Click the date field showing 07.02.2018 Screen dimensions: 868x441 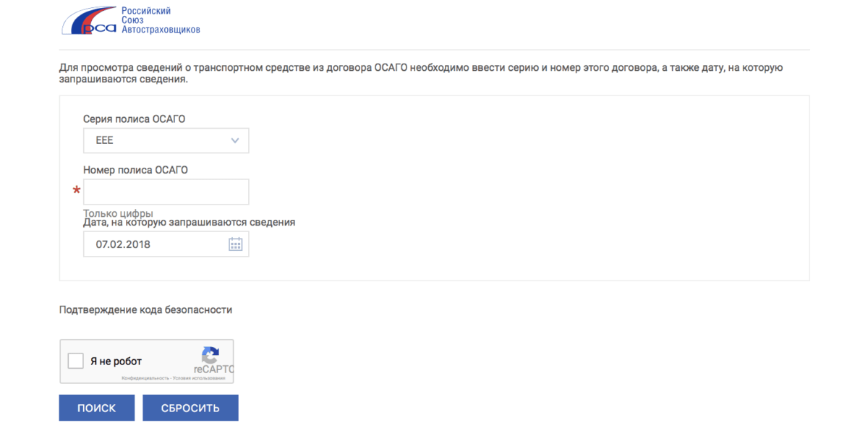[166, 244]
